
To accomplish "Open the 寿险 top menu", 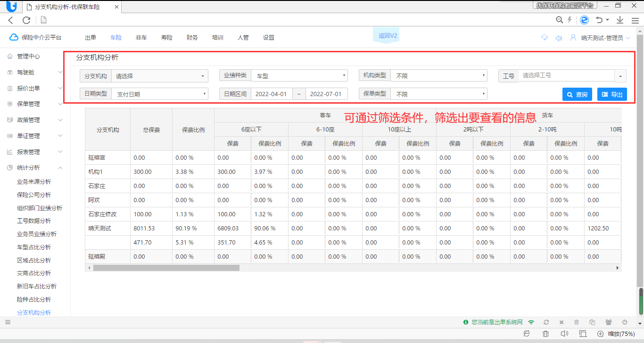I will 167,38.
